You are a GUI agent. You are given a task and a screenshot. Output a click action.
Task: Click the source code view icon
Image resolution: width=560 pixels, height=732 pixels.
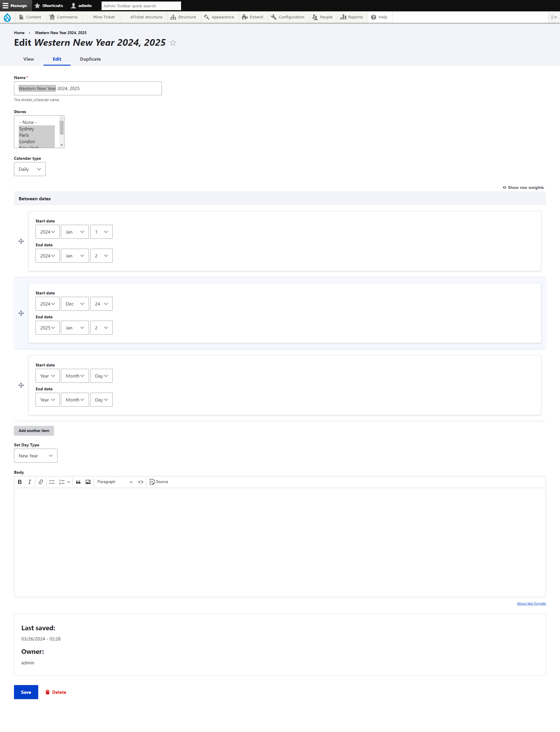(151, 482)
